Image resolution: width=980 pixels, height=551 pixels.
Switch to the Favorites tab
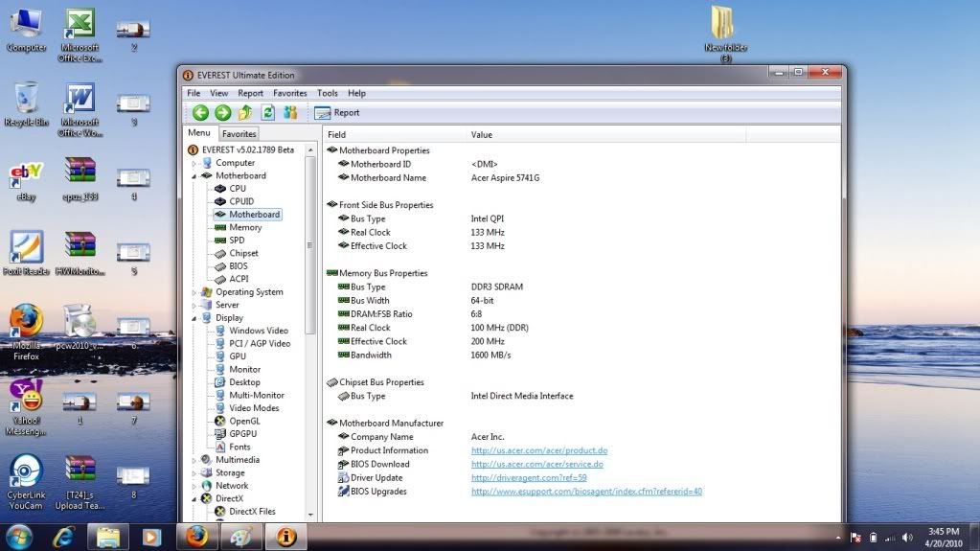coord(239,134)
